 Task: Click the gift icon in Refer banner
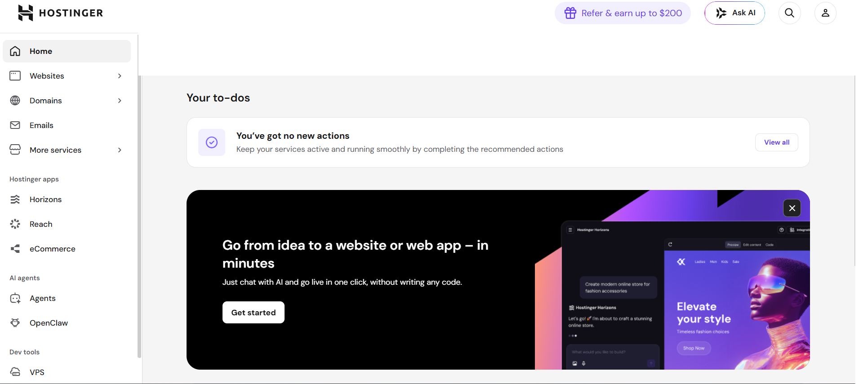570,13
